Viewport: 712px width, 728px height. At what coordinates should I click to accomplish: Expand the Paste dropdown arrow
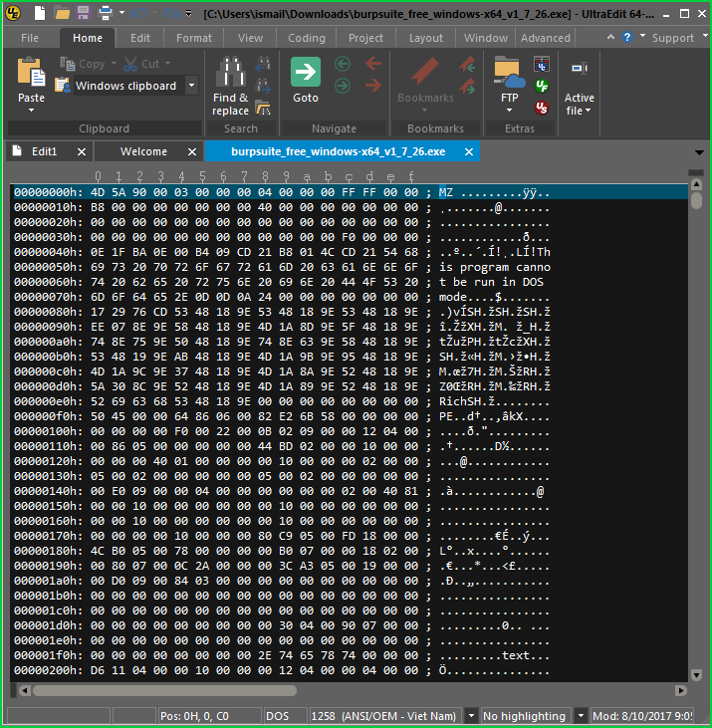(31, 111)
